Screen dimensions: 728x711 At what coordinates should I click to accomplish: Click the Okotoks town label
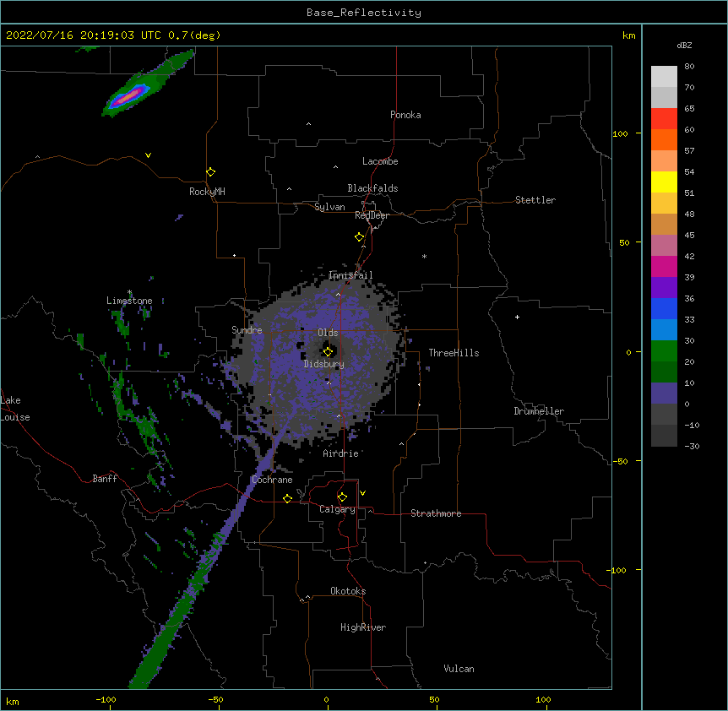348,591
